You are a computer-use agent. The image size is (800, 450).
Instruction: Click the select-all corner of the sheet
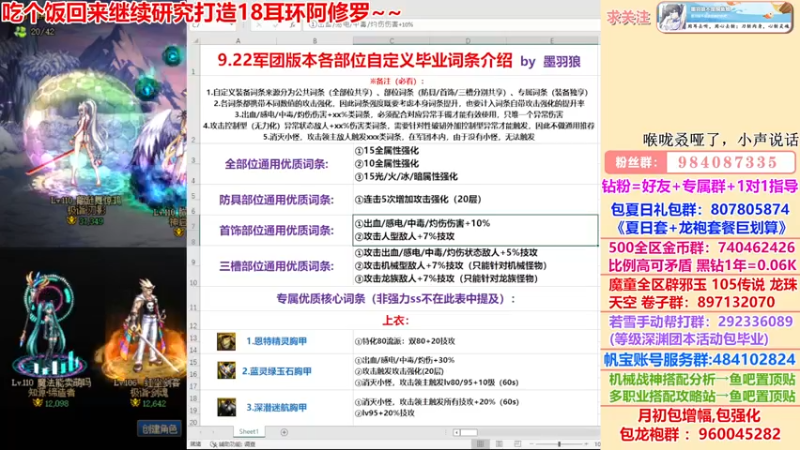point(194,41)
